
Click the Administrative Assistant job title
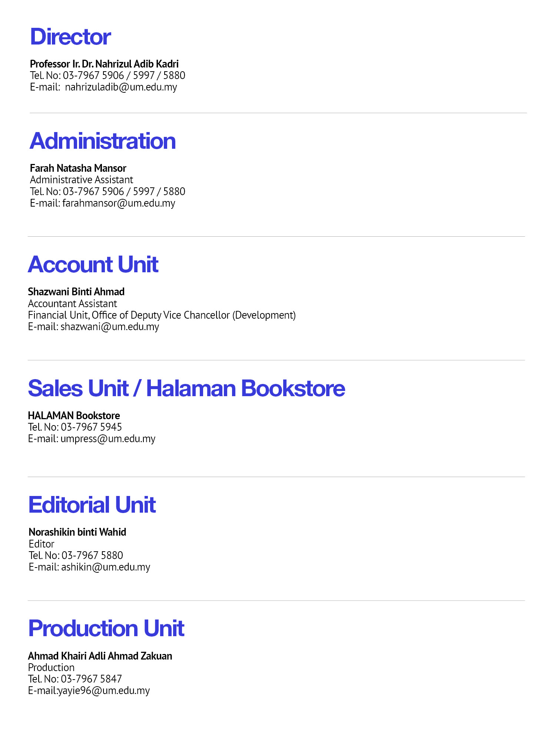[x=82, y=180]
